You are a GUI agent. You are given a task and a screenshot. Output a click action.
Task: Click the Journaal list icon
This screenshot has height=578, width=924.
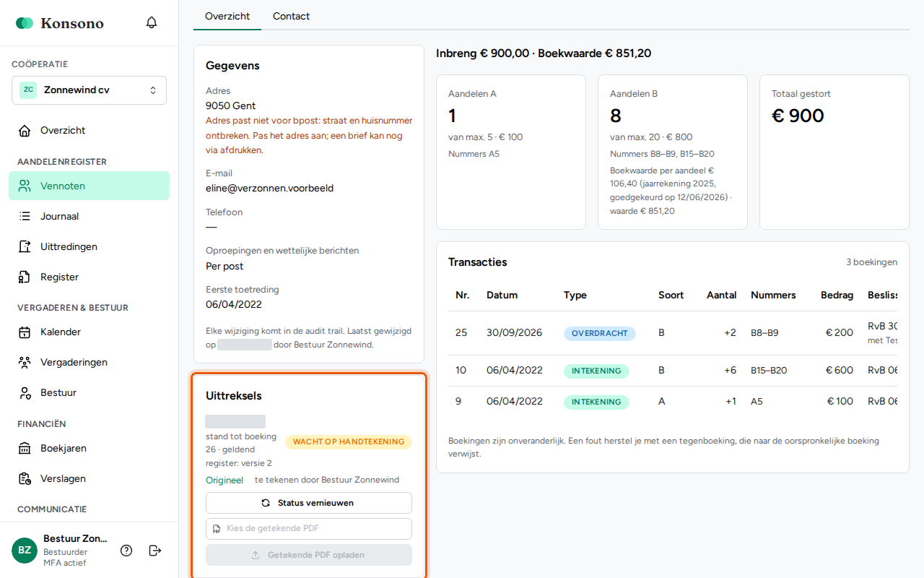coord(25,216)
